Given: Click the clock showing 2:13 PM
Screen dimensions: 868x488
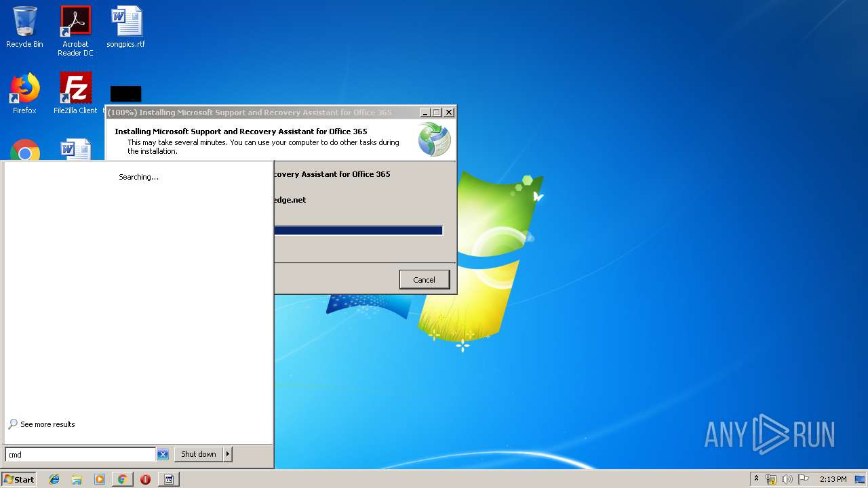Looking at the screenshot, I should pos(833,479).
